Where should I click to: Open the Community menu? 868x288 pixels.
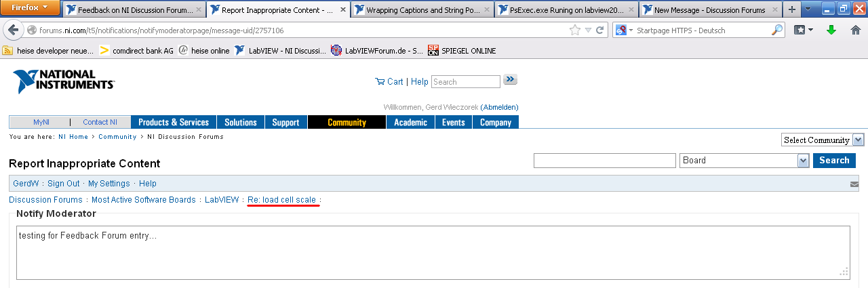tap(347, 122)
